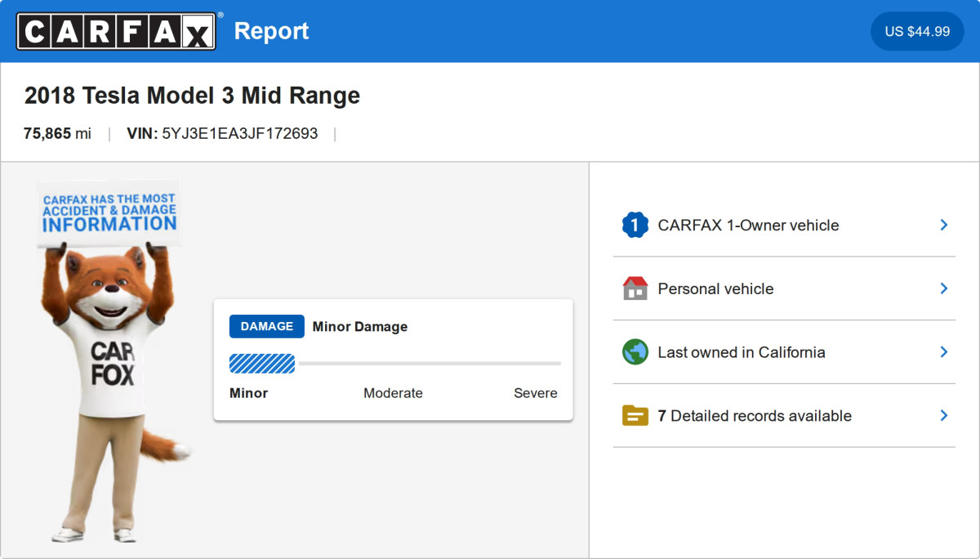Click the Moderate label on damage scale

(393, 393)
